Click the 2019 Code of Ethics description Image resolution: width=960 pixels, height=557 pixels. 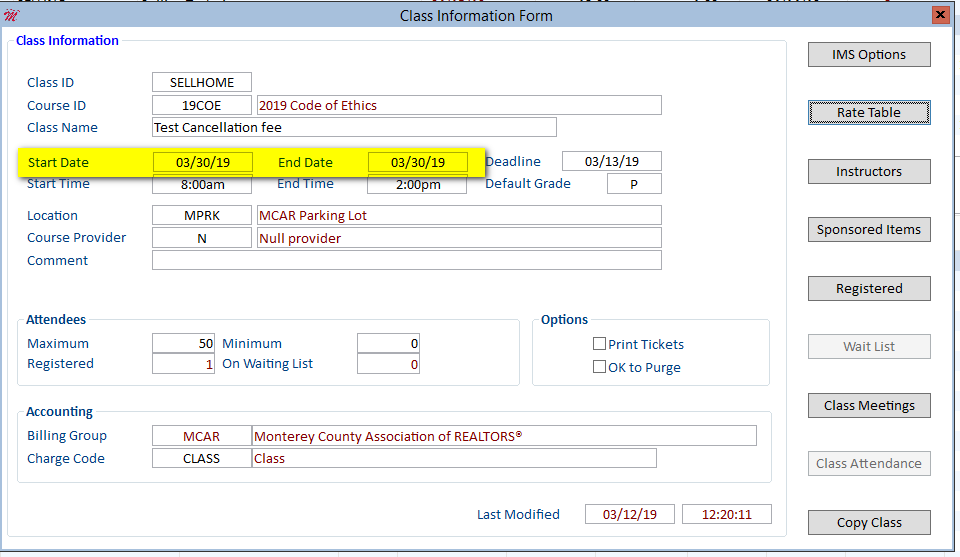(459, 105)
